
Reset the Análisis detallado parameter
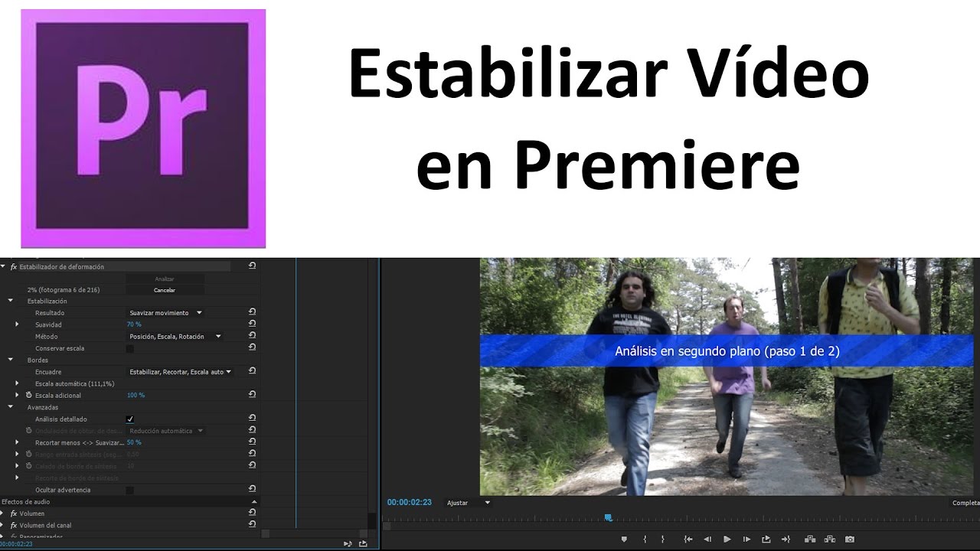pos(252,419)
